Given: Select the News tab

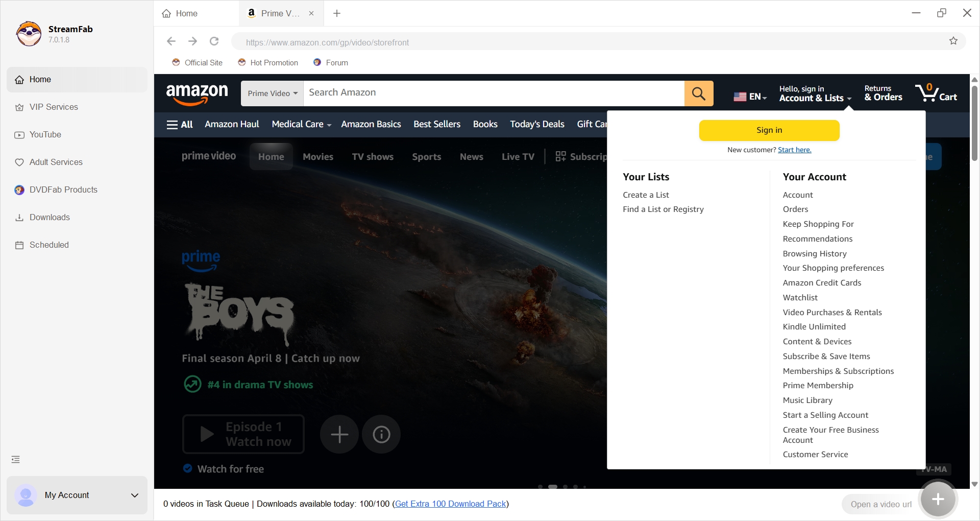Looking at the screenshot, I should click(472, 157).
